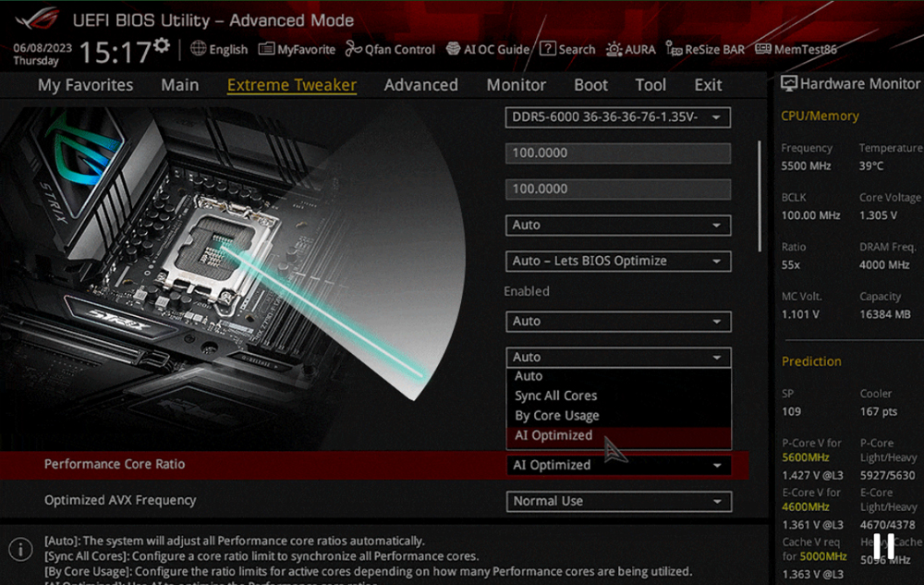The width and height of the screenshot is (924, 585).
Task: Open the AI OC Guide
Action: coord(488,49)
